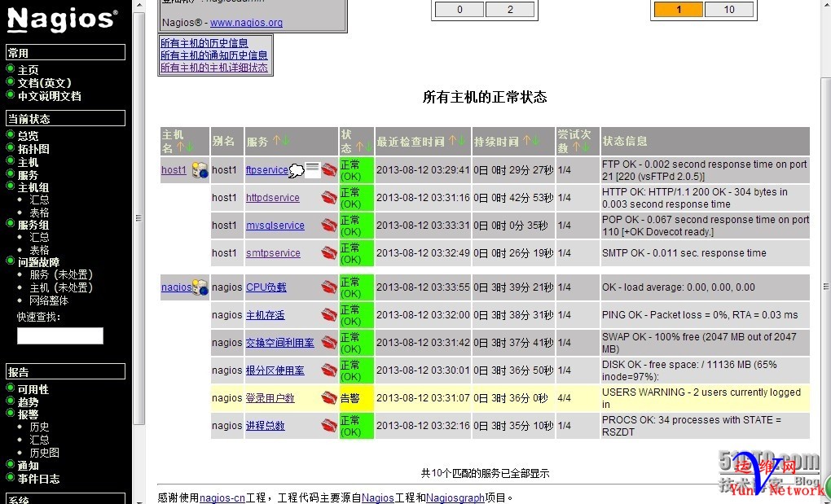This screenshot has height=504, width=831.
Task: Sort ascending by 持续时间 column arrow
Action: pos(525,141)
